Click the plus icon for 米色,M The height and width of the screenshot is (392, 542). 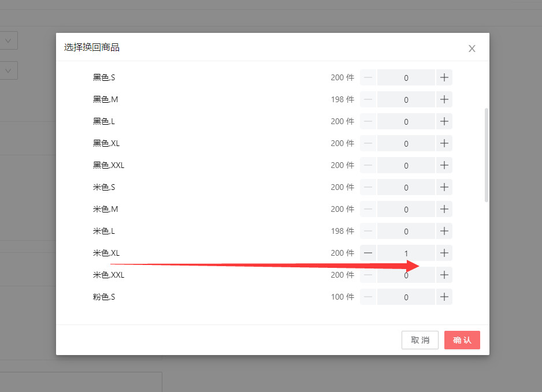point(444,209)
